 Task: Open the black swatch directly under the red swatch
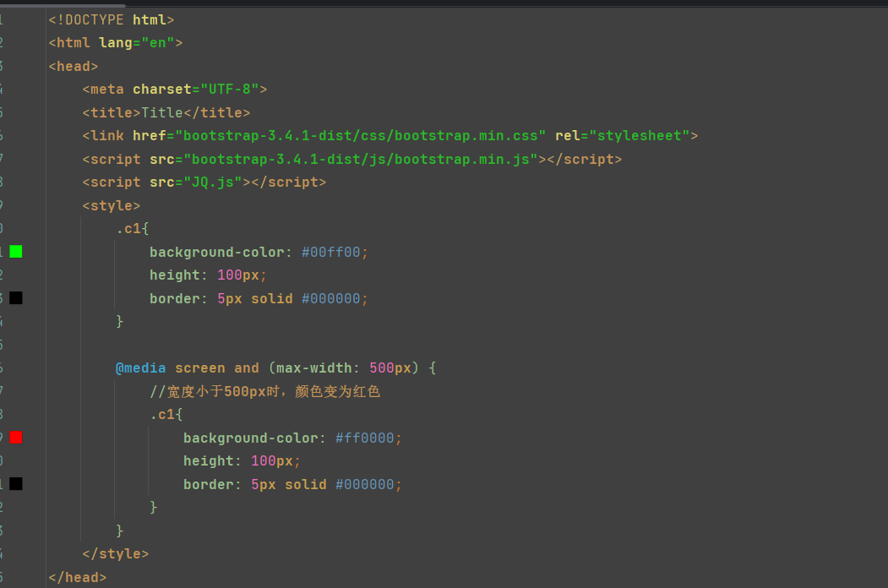pos(16,484)
